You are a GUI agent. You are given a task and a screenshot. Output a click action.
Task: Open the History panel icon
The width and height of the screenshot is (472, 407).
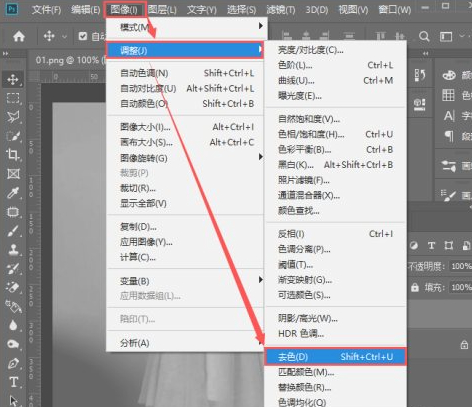[420, 75]
